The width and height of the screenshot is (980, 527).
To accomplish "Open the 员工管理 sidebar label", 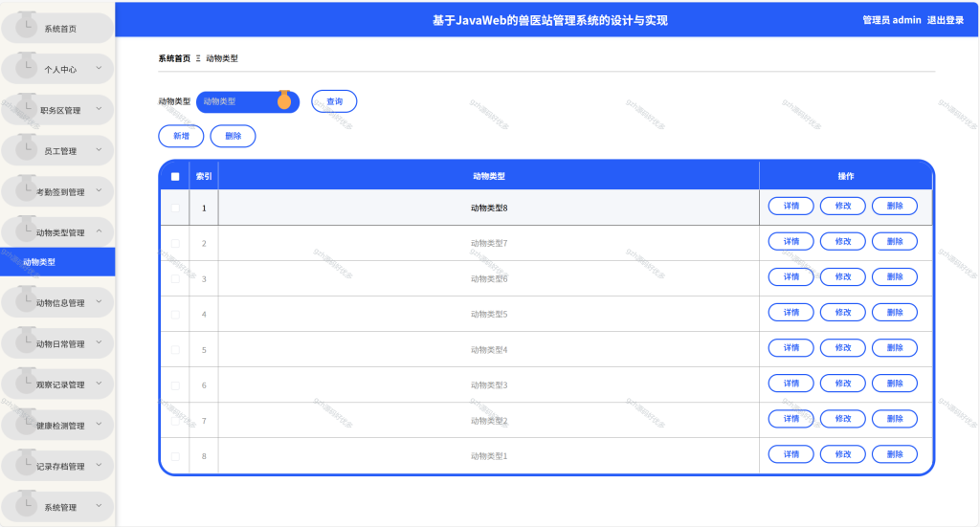I will point(60,151).
